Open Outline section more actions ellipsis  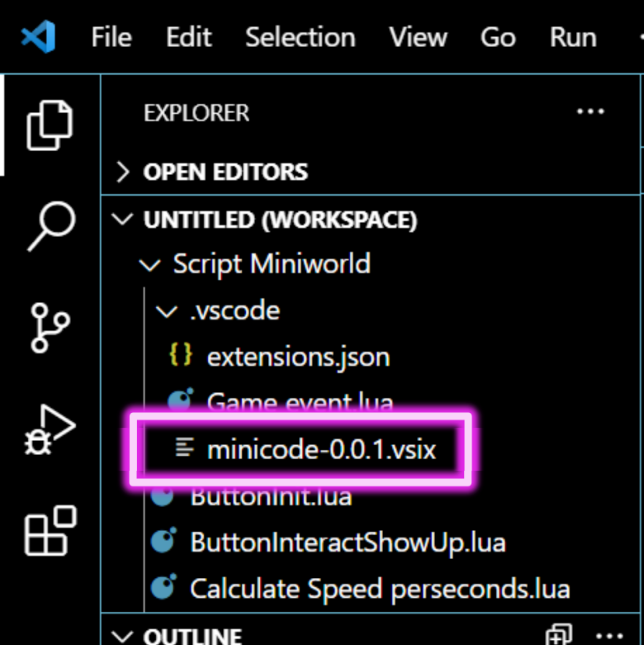click(609, 636)
